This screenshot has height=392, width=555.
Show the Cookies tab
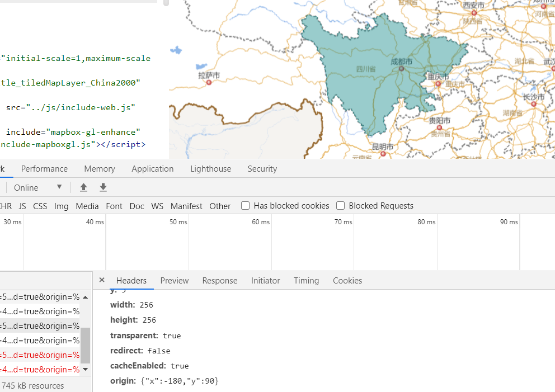click(347, 281)
